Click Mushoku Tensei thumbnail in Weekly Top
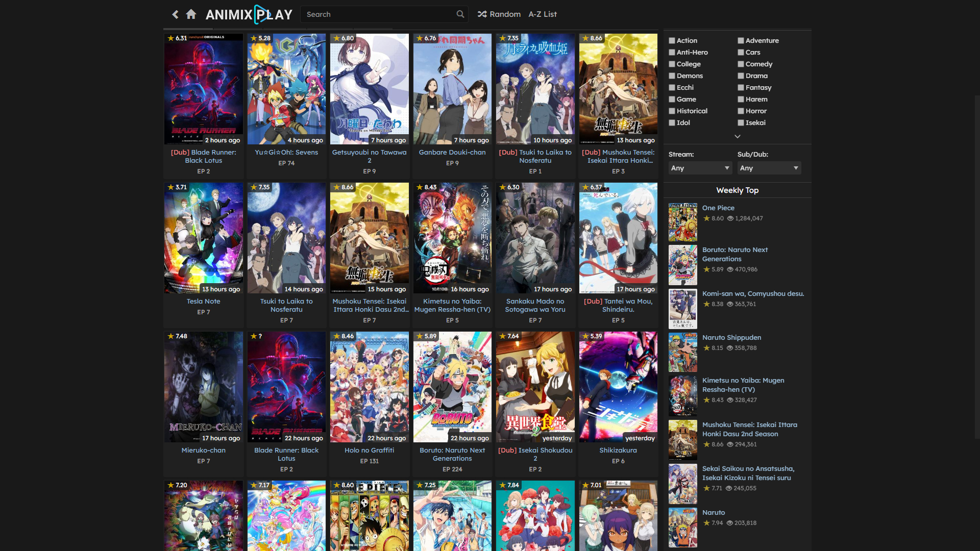The height and width of the screenshot is (551, 980). click(683, 440)
